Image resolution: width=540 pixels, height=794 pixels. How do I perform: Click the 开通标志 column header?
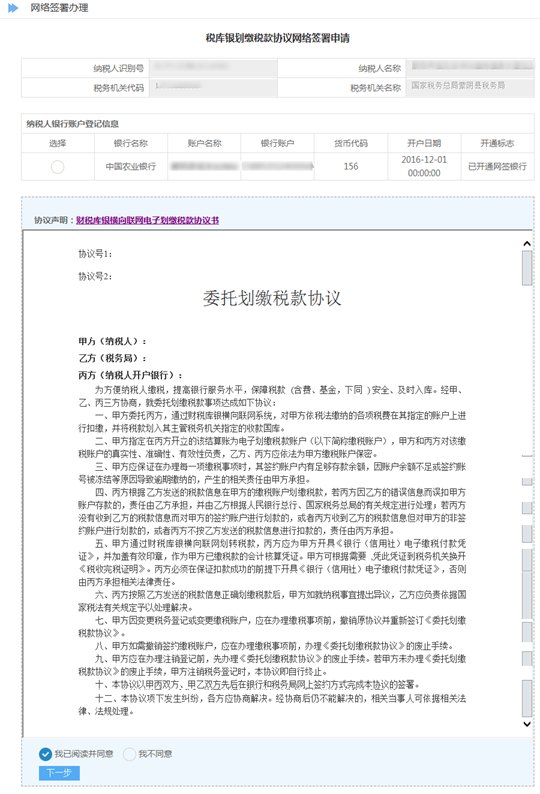coord(497,143)
